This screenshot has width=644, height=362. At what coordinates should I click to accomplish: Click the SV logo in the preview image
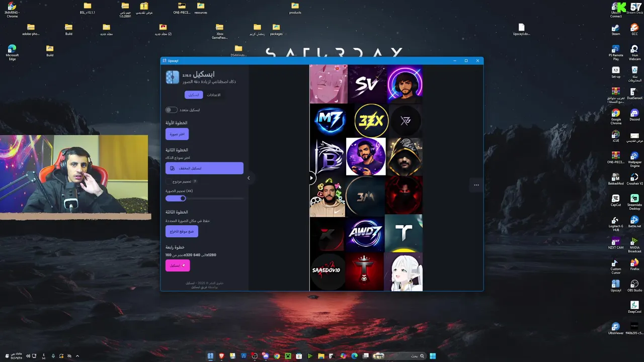tap(366, 83)
